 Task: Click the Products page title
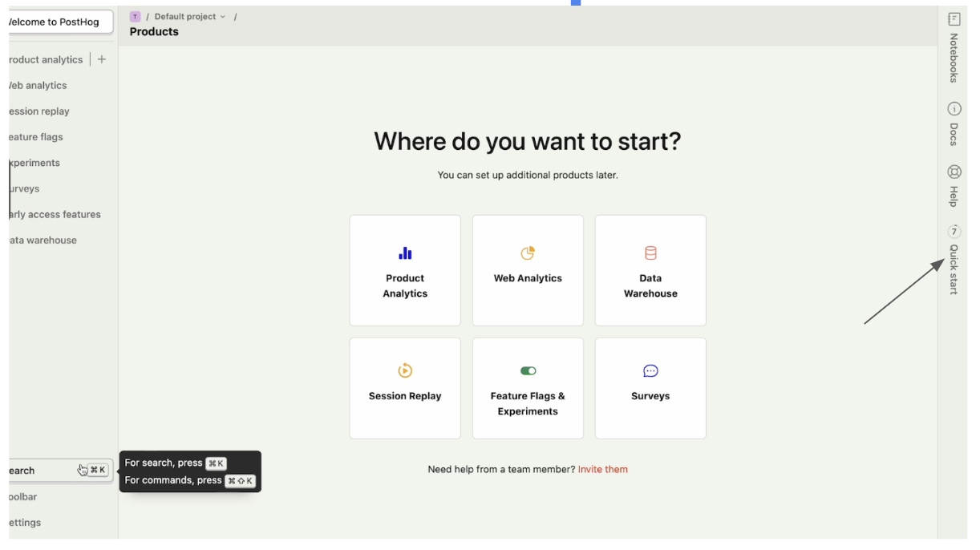154,31
